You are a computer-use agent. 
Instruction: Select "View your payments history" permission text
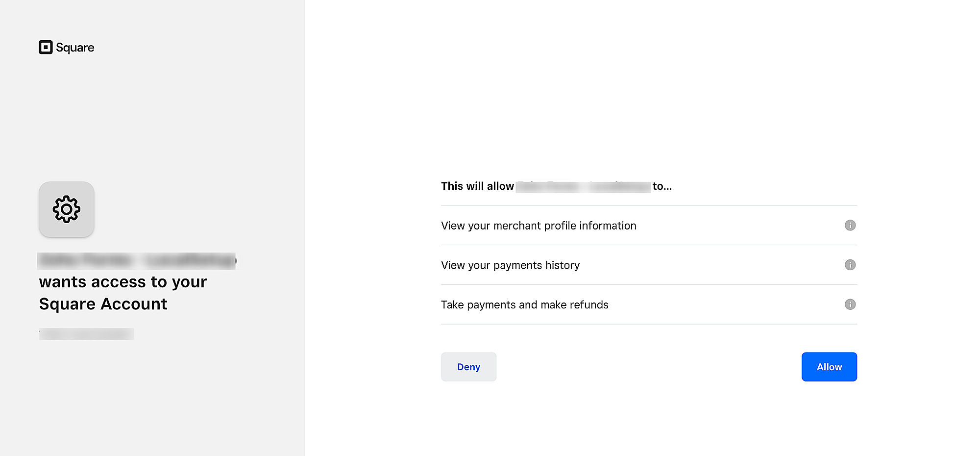click(x=510, y=265)
